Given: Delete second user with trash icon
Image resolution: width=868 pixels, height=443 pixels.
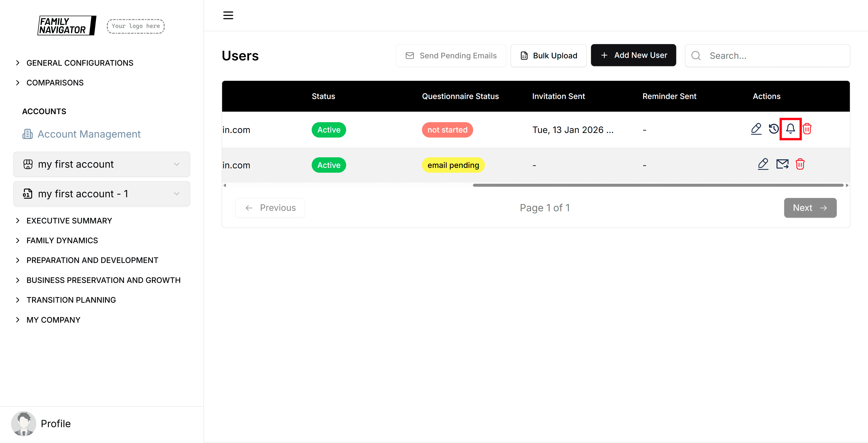Looking at the screenshot, I should tap(800, 164).
